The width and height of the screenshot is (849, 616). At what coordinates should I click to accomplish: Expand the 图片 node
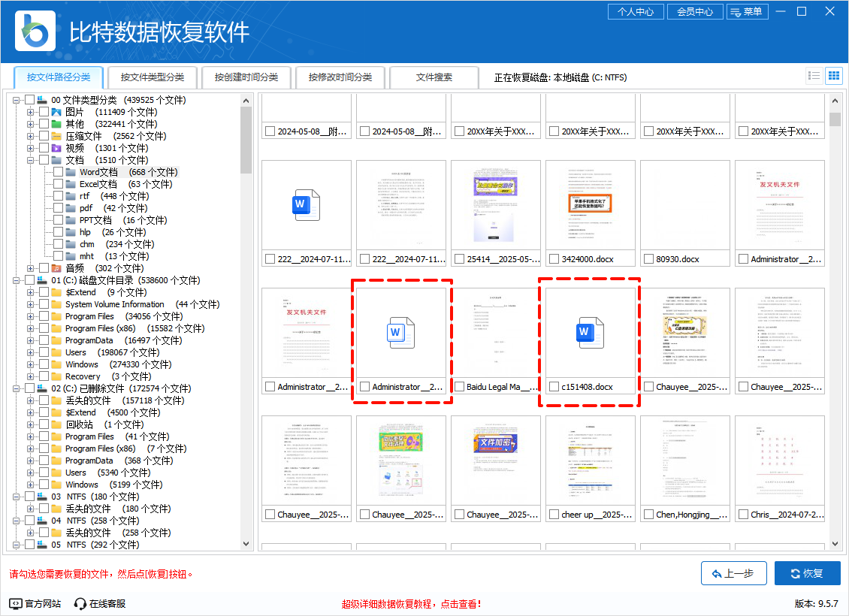pyautogui.click(x=30, y=112)
